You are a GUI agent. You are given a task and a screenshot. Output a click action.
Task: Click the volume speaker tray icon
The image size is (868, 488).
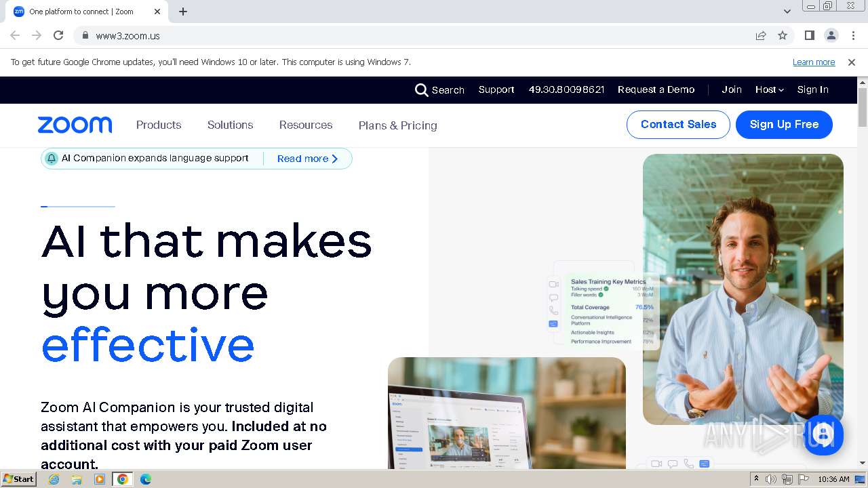[771, 479]
